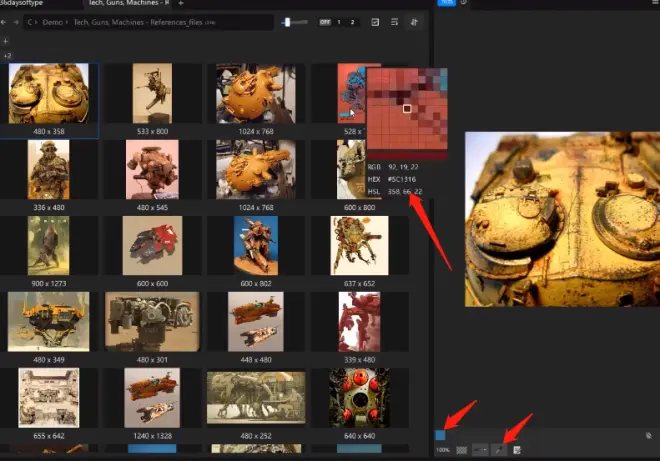Screen dimensions: 660x461
Task: Go forward with the right arrow button
Action: [x=16, y=22]
